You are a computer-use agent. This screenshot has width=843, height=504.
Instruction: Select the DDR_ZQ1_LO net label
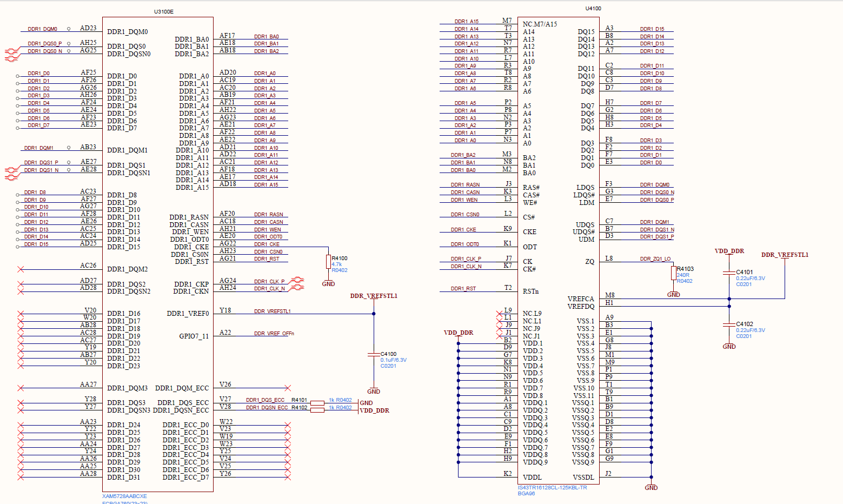tap(655, 258)
